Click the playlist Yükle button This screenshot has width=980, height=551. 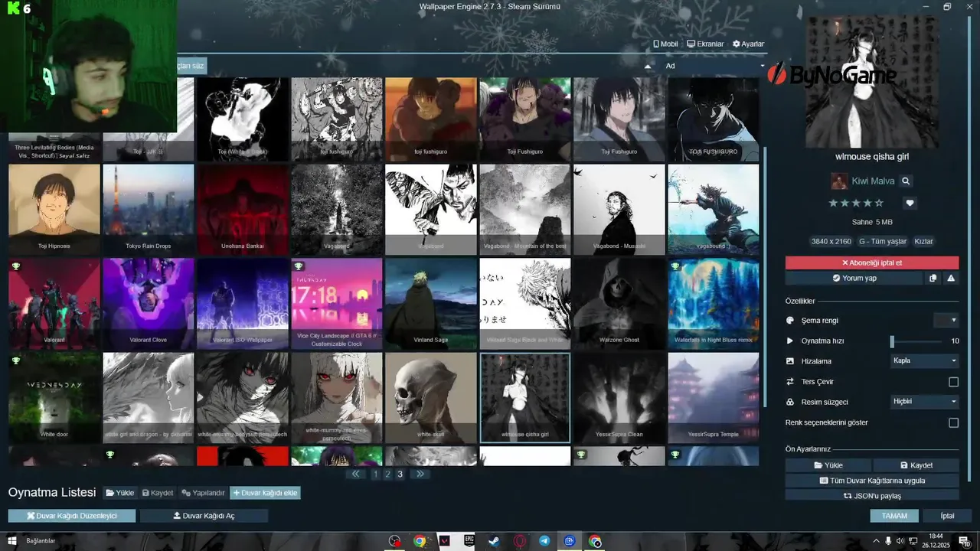(119, 493)
